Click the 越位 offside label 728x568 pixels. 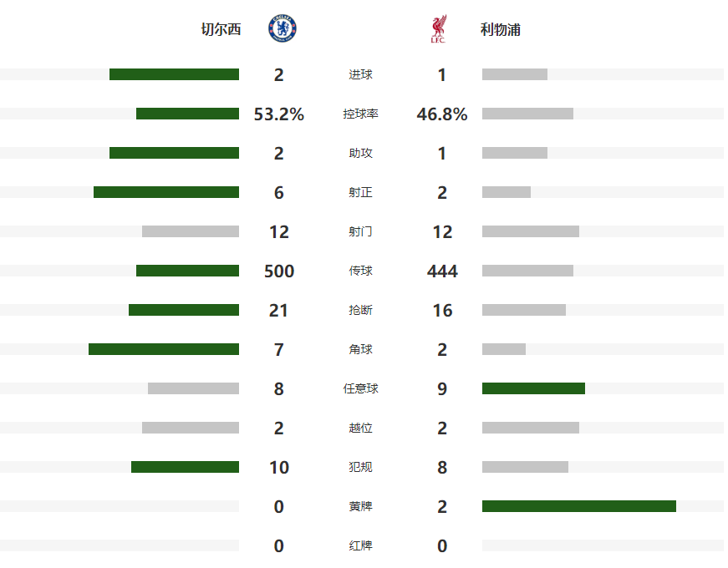(x=360, y=428)
